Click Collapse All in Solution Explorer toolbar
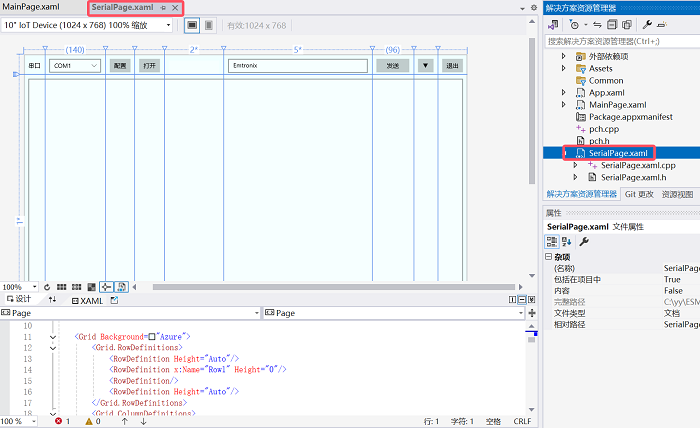The height and width of the screenshot is (428, 700). click(x=612, y=25)
